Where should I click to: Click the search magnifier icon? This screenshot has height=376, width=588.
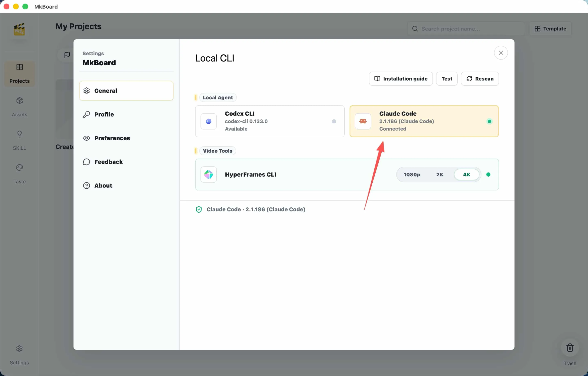(x=415, y=29)
